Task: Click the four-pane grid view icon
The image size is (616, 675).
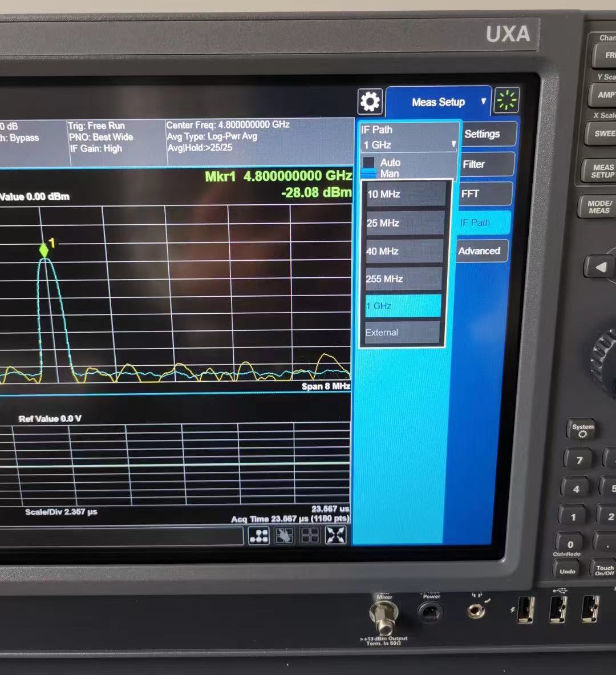Action: click(310, 536)
